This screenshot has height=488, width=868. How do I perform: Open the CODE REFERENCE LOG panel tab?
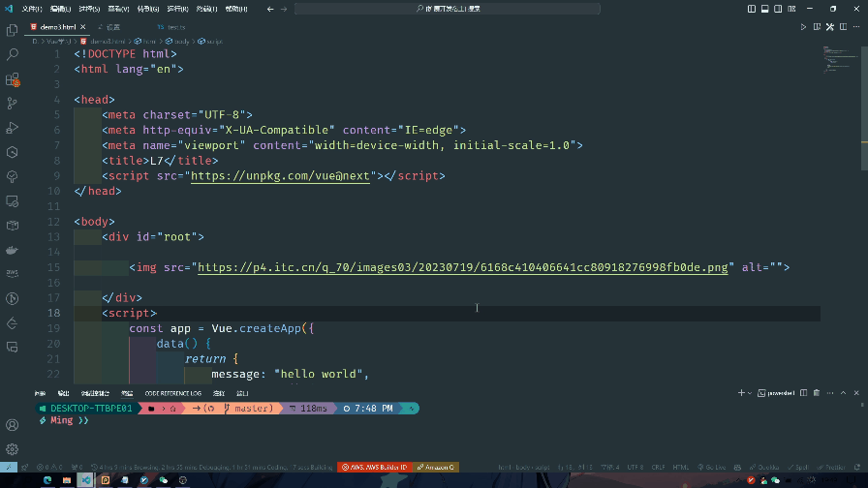click(x=172, y=393)
